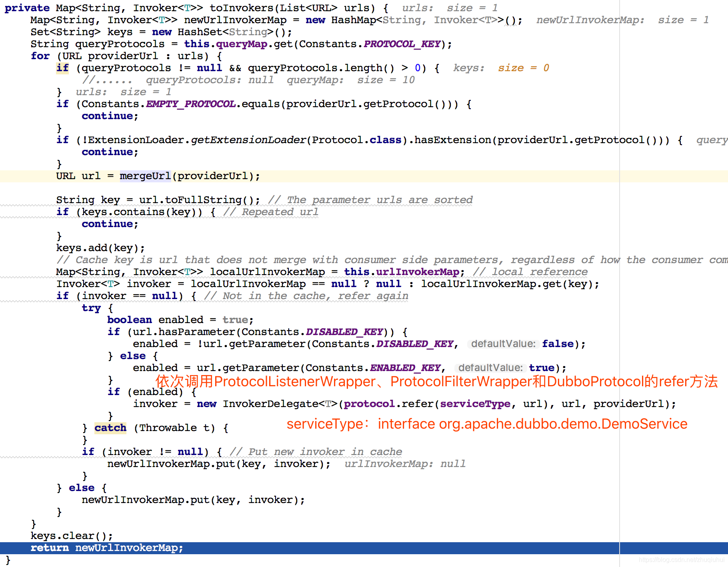
Task: Click localUrlInvokerMap.get(key) call
Action: tap(507, 284)
